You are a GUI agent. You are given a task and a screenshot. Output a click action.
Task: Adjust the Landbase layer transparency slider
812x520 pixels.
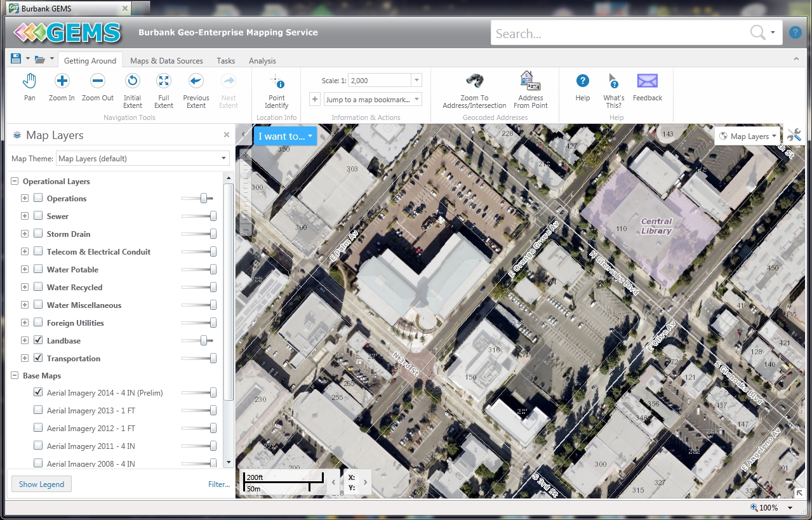pos(203,340)
